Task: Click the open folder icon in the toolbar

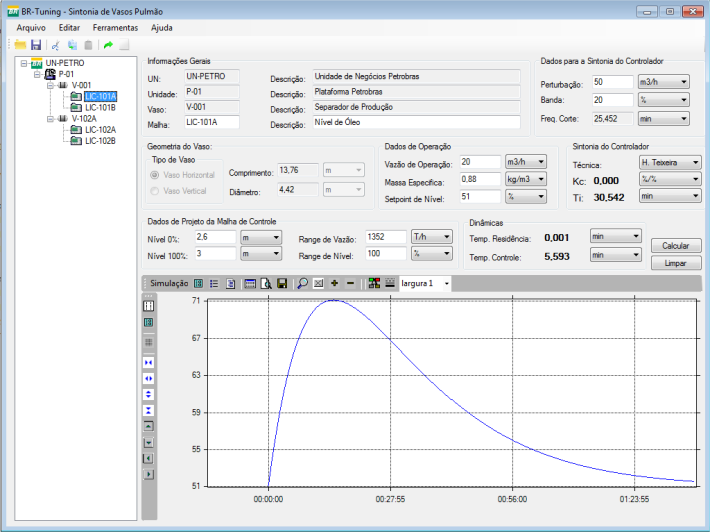Action: [20, 46]
